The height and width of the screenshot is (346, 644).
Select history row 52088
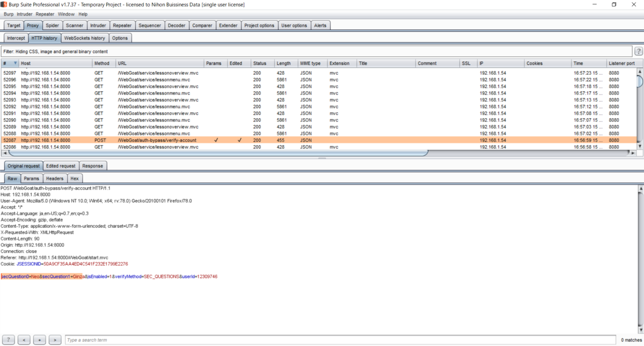point(319,133)
